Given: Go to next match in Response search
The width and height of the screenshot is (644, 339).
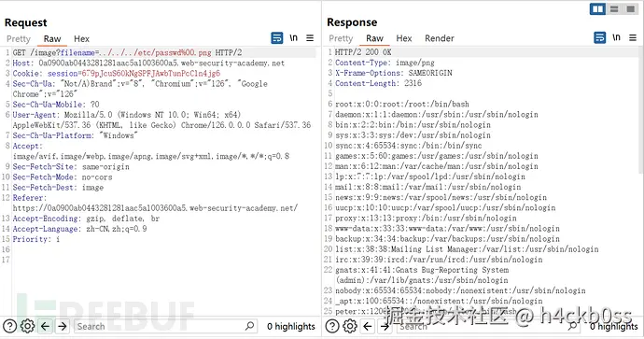Looking at the screenshot, I should click(385, 326).
